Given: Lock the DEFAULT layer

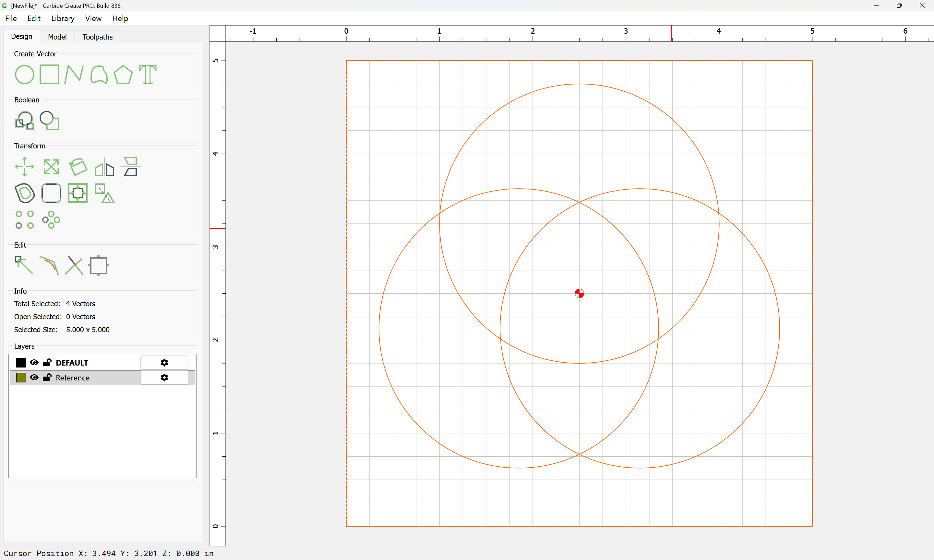Looking at the screenshot, I should [47, 362].
